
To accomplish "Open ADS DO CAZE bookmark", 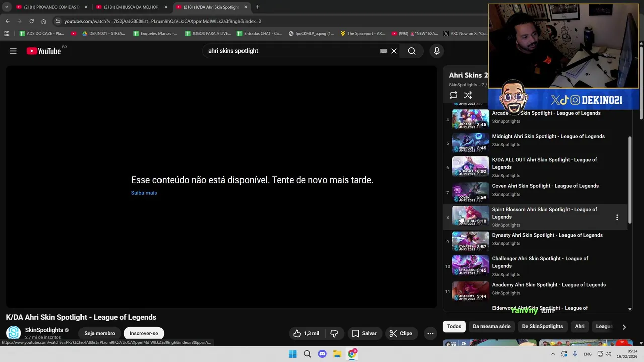I will click(x=41, y=34).
